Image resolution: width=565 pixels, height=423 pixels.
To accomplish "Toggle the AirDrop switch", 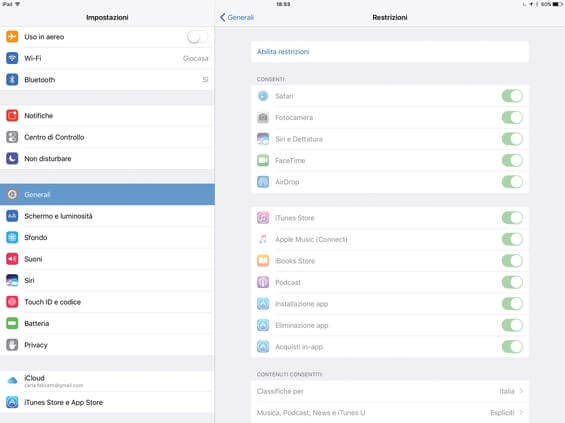I will [x=512, y=182].
